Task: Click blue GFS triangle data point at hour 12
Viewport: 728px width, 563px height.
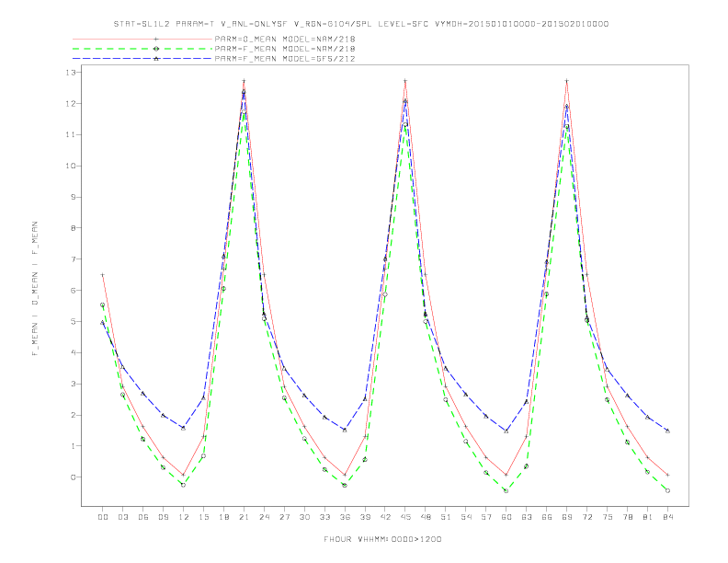Action: tap(184, 428)
